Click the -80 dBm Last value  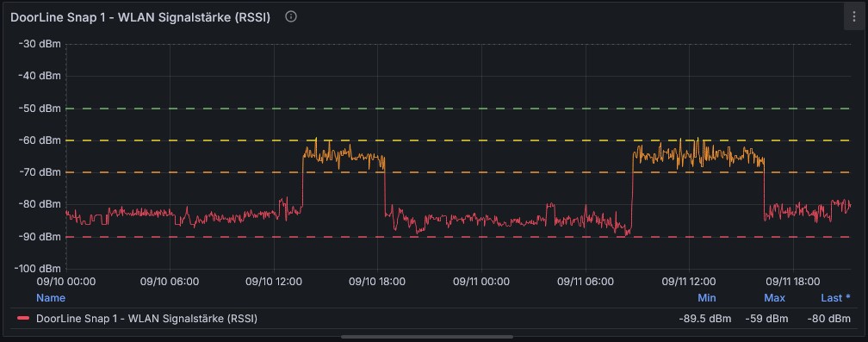[x=828, y=319]
